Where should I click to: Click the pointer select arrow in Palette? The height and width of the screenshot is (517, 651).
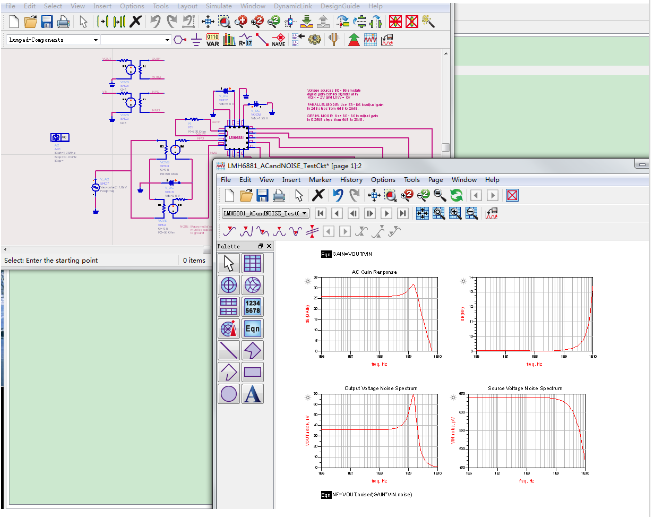point(229,263)
